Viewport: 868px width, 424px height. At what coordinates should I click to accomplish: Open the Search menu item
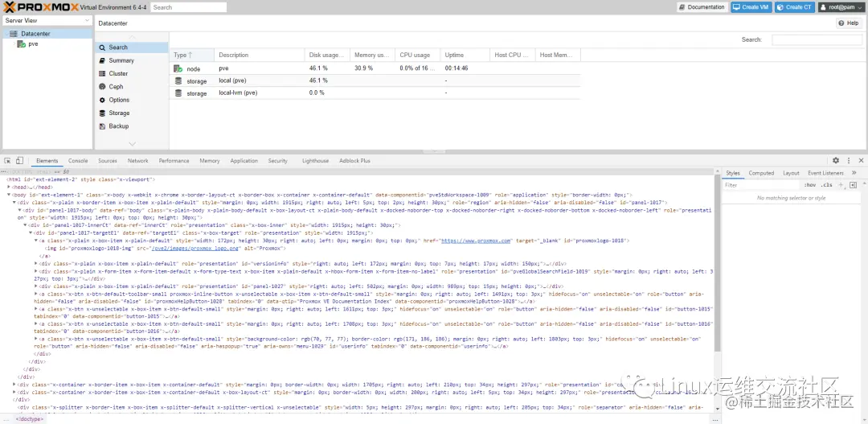[131, 47]
